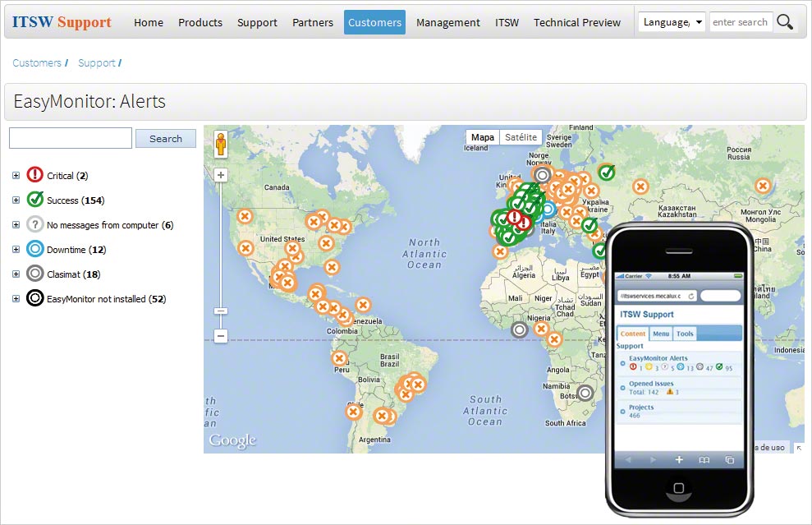Viewport: 812px width, 525px height.
Task: Click the orange marker near Kazakhstan
Action: [640, 187]
